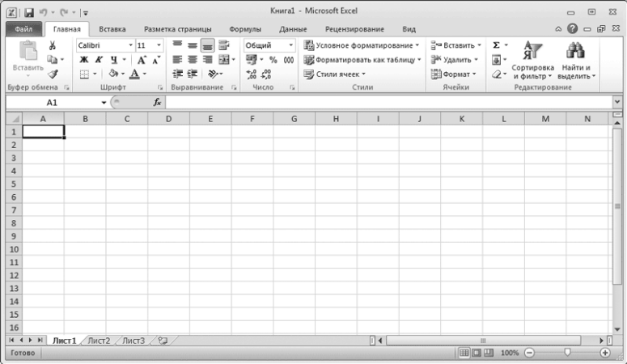Click the Fill down icon in editing group
The width and height of the screenshot is (627, 364).
496,60
